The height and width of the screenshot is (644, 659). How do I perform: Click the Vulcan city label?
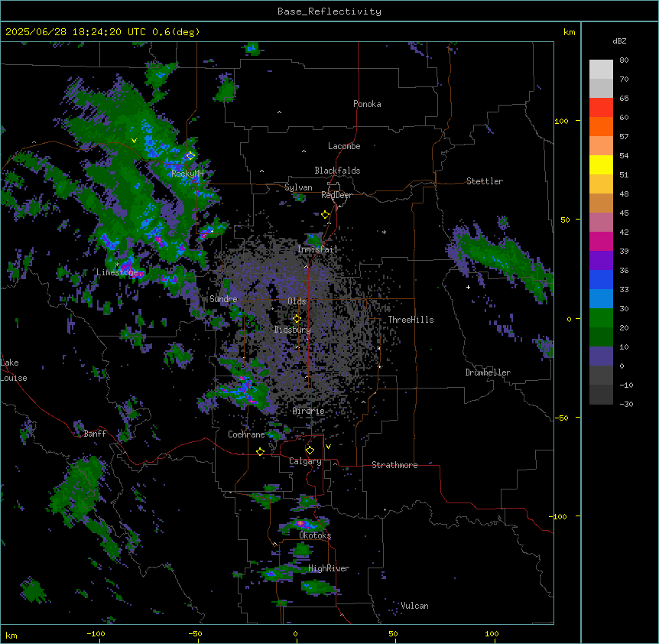pyautogui.click(x=415, y=606)
